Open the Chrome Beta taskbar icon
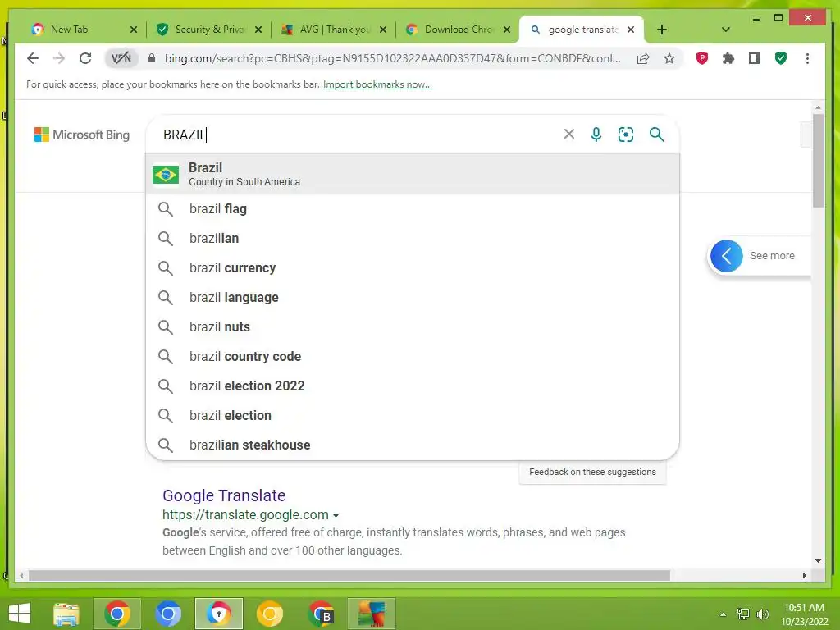840x630 pixels. click(321, 614)
